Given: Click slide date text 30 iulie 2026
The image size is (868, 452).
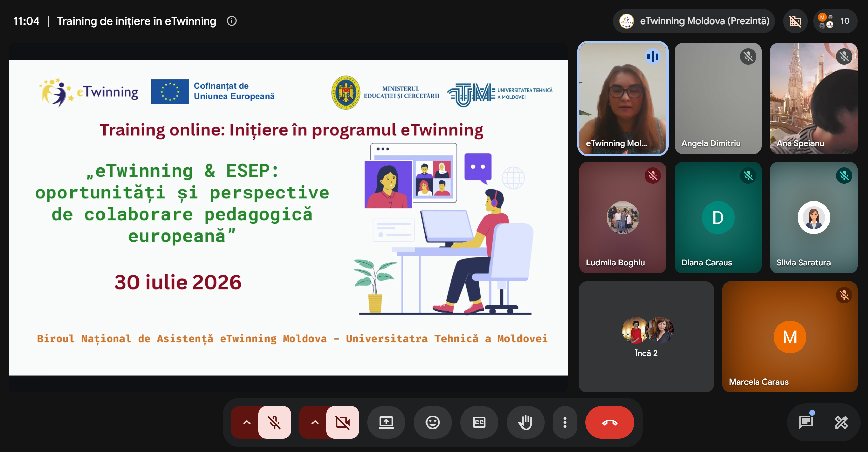Looking at the screenshot, I should pyautogui.click(x=178, y=282).
